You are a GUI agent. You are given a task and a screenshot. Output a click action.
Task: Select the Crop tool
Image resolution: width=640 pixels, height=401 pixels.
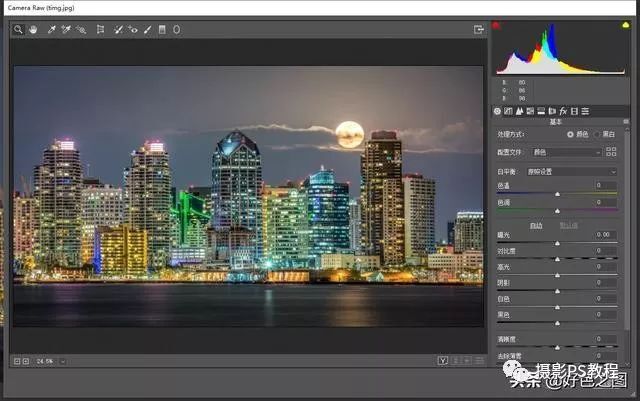click(100, 30)
